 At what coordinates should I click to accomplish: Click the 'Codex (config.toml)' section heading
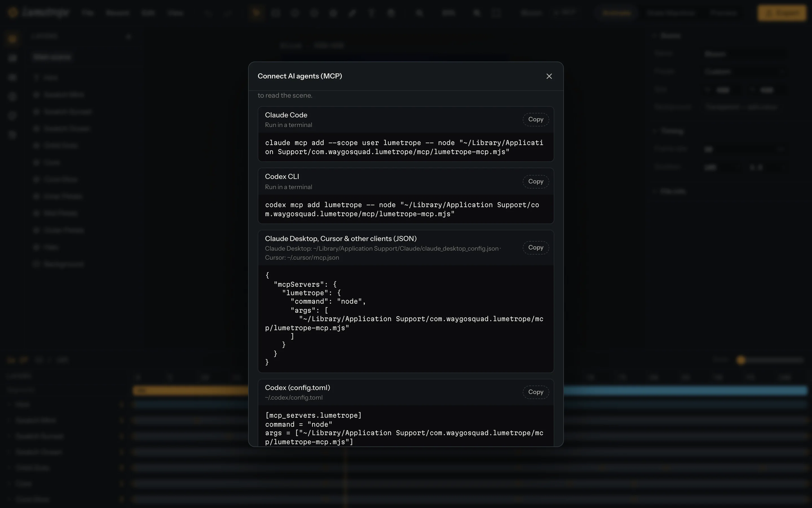[x=297, y=388]
